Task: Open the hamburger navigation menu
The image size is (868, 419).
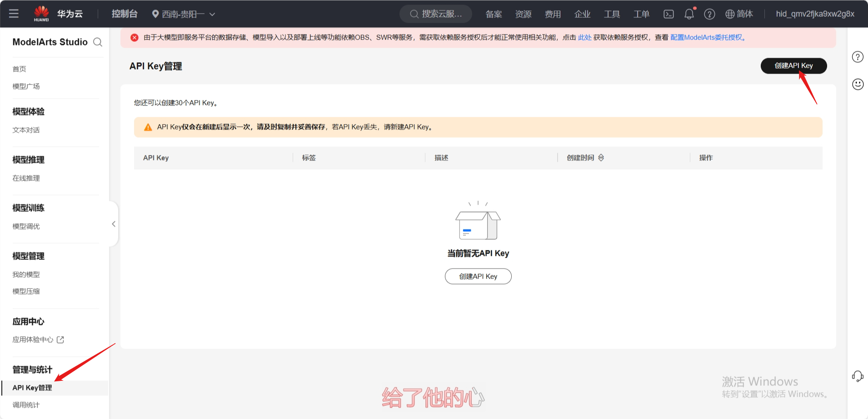Action: tap(14, 14)
